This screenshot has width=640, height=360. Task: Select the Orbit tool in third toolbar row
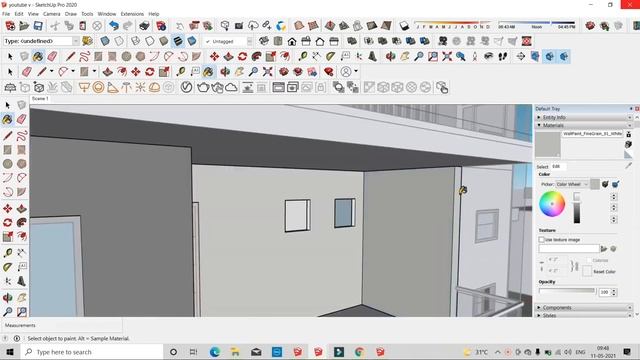click(391, 56)
